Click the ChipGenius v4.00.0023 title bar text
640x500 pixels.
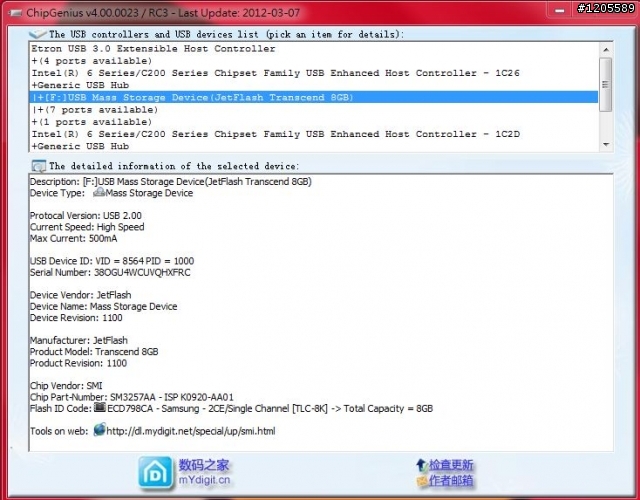click(x=163, y=13)
